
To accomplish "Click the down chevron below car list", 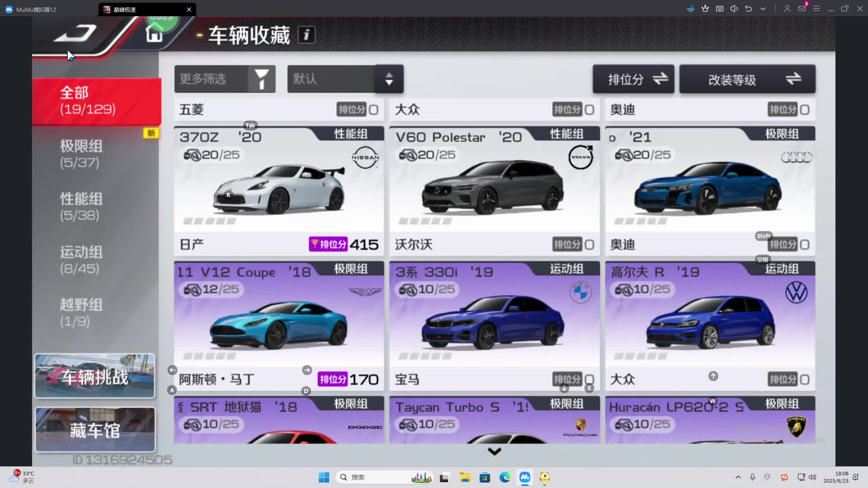I will [x=495, y=451].
